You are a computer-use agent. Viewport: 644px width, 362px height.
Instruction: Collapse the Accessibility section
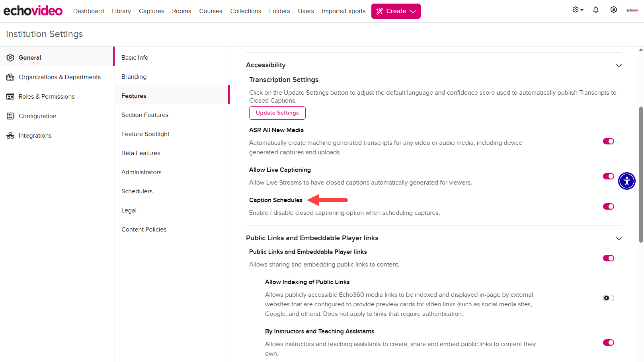(x=619, y=65)
